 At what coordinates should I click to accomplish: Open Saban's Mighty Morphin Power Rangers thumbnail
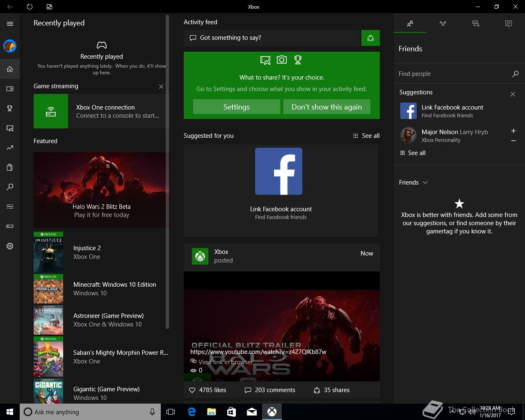[x=48, y=357]
